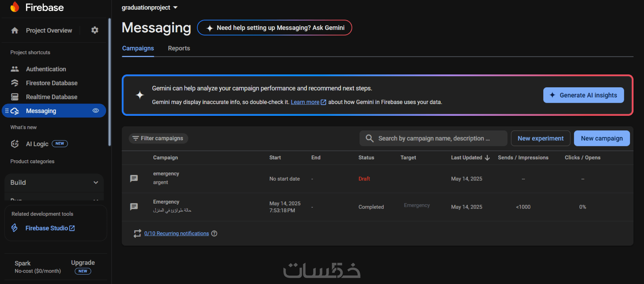Click Generate AI insights button
The image size is (644, 284).
(583, 95)
